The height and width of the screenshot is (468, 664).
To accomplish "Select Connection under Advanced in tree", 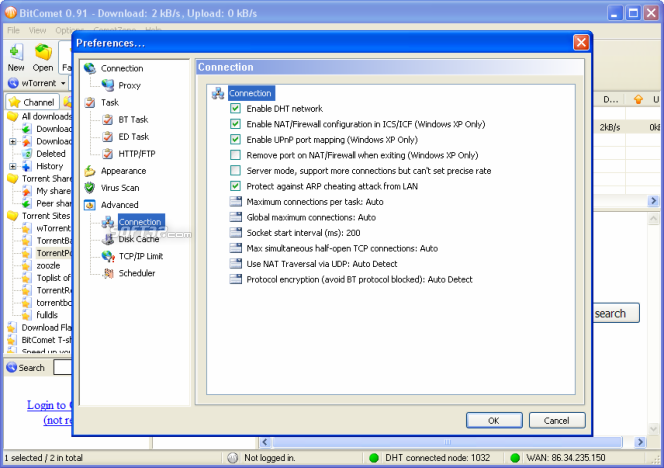I will [x=141, y=222].
